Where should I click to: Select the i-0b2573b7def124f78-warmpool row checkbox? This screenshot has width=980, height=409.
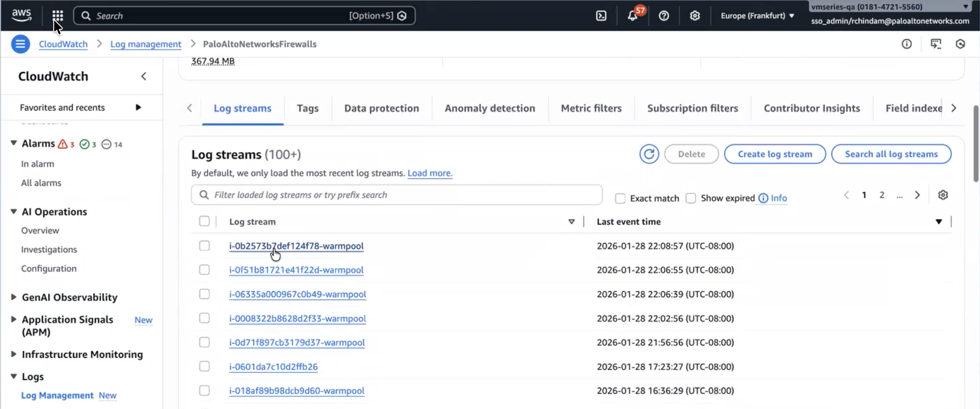tap(204, 246)
